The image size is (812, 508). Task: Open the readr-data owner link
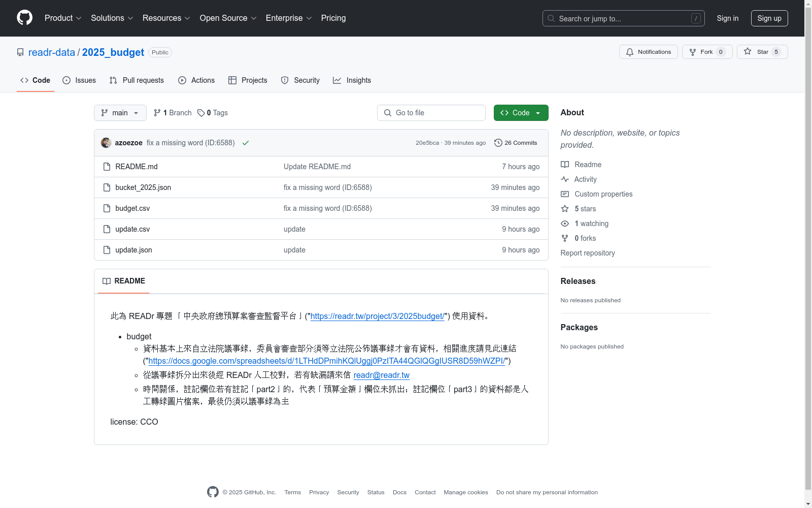point(52,52)
